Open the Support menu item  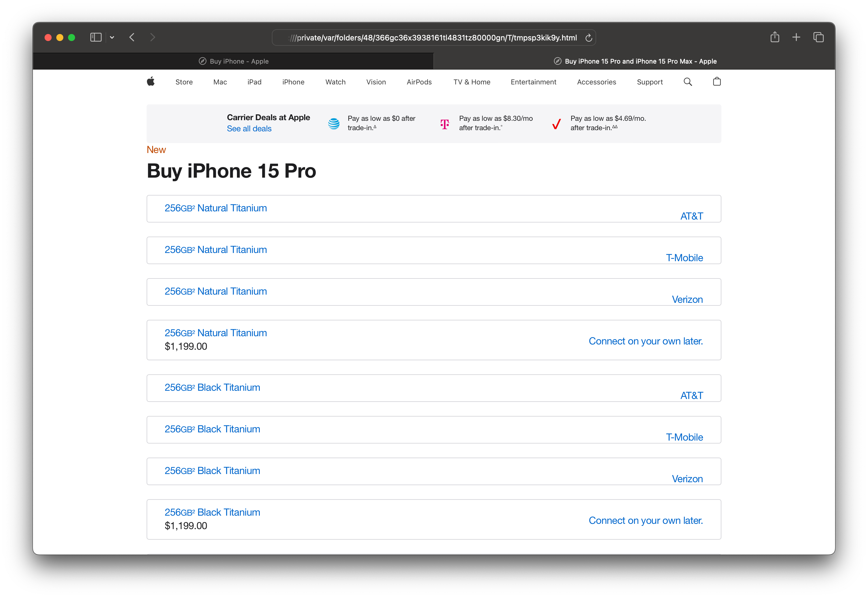pos(650,82)
